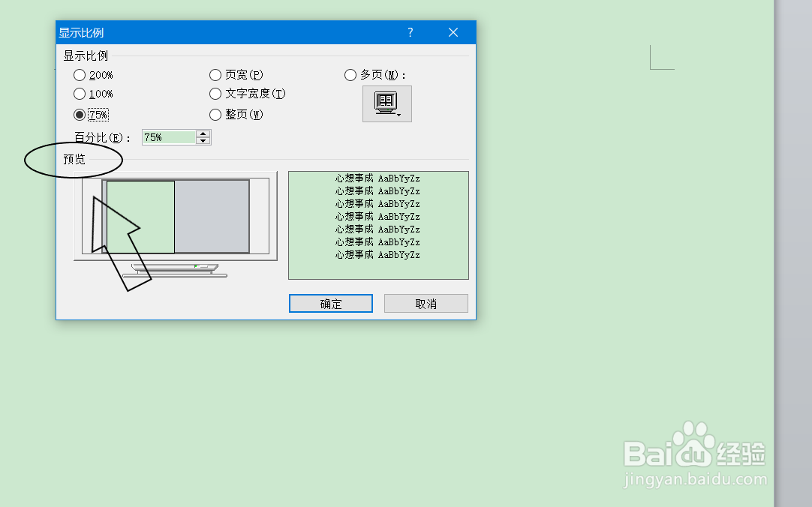The height and width of the screenshot is (507, 812).
Task: Select the 200% zoom radio button
Action: click(80, 75)
